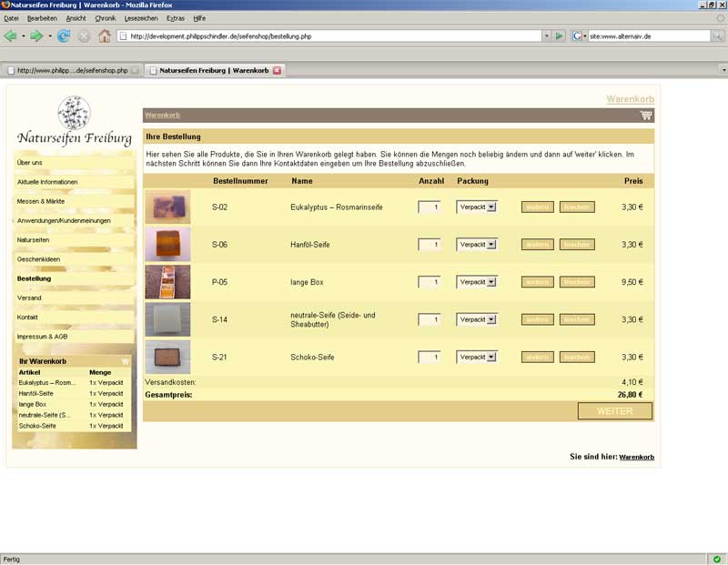Switch to the seifenshop.php tab

click(x=73, y=70)
